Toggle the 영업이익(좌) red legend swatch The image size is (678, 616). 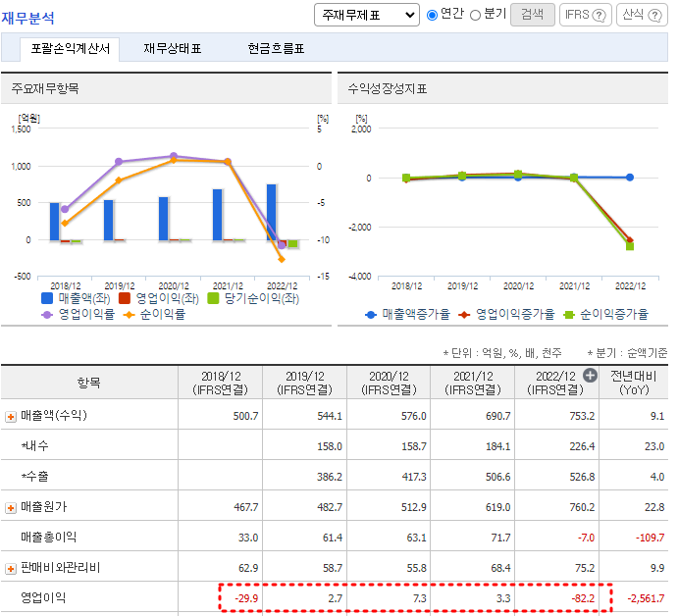(125, 298)
